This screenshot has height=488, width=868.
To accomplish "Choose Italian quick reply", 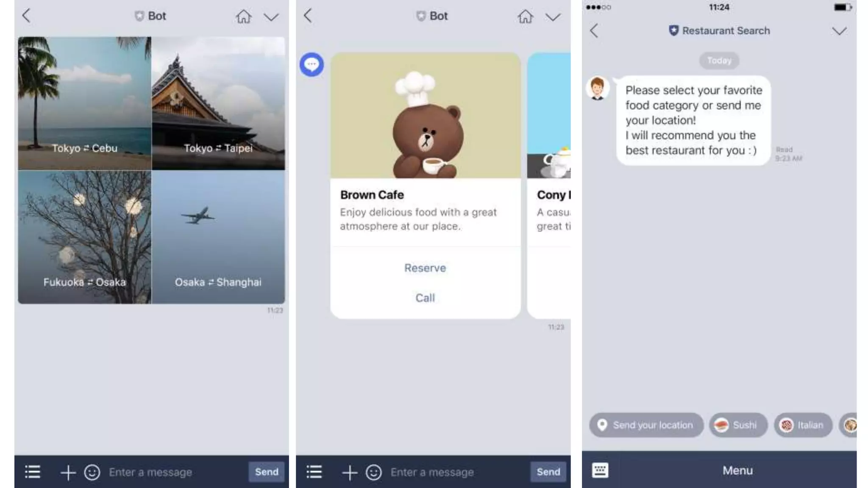I will 803,425.
